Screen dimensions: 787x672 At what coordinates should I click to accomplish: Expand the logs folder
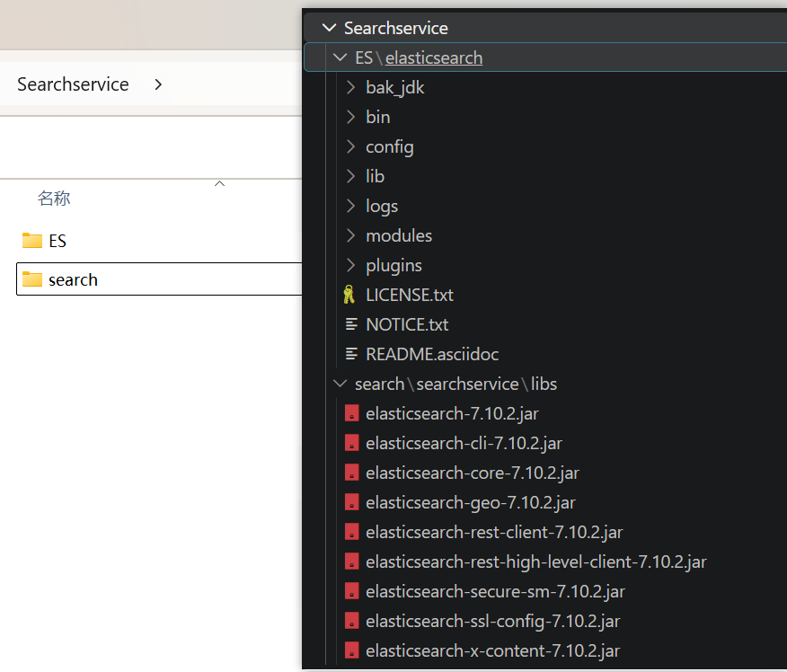point(351,206)
